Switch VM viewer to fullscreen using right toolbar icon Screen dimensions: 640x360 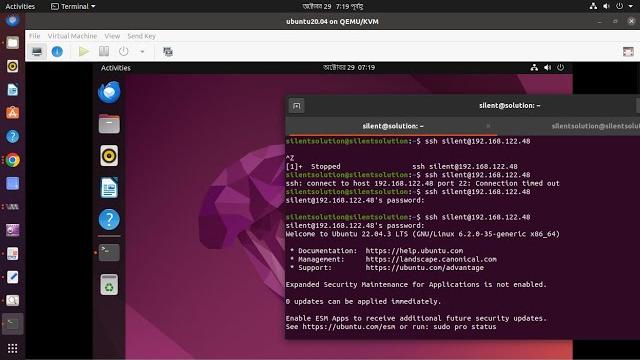coord(628,51)
